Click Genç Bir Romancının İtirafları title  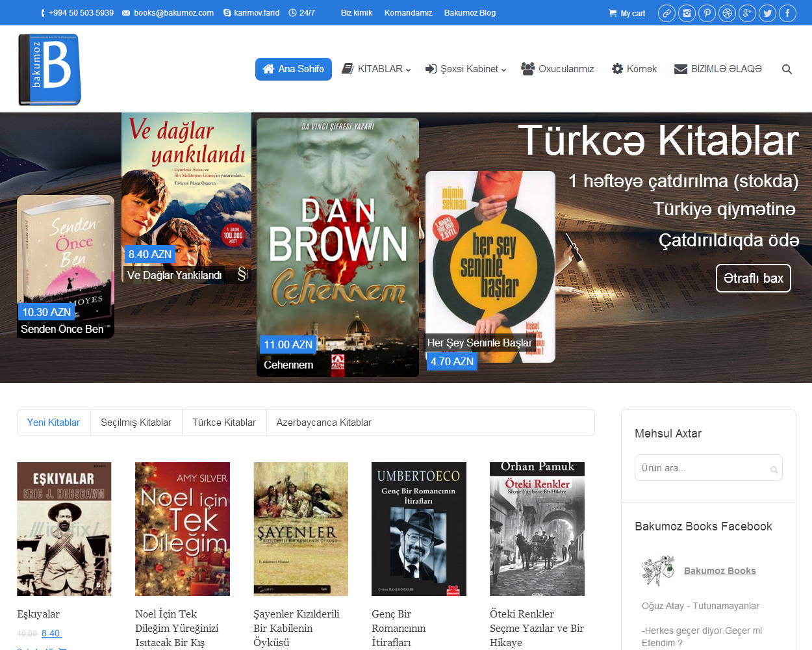point(399,629)
